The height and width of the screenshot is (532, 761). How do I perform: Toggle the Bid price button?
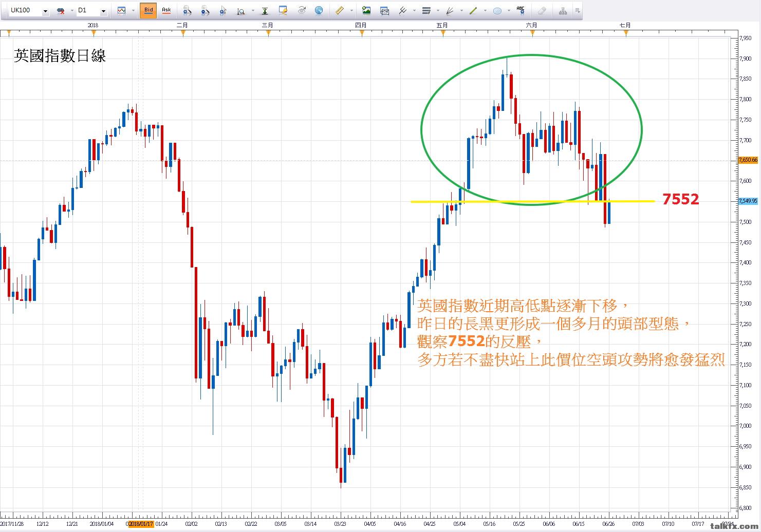149,10
